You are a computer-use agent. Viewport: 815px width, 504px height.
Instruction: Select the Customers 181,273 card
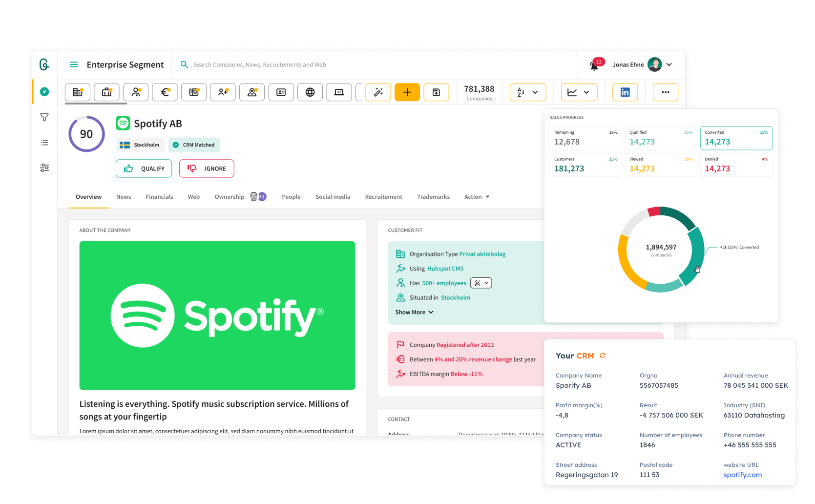(x=586, y=165)
